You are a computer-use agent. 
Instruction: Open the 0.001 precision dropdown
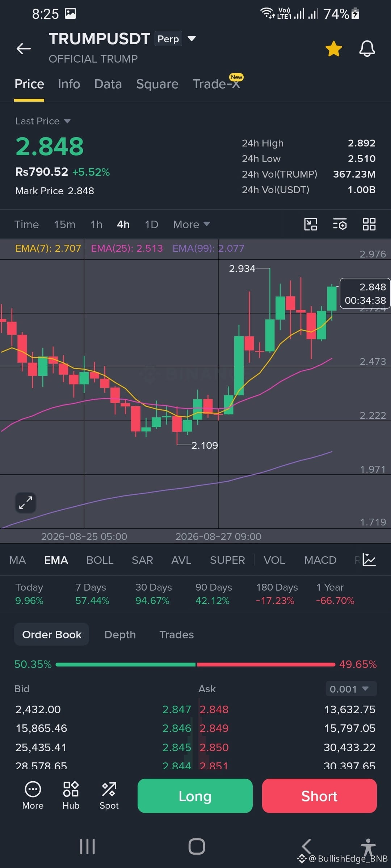(x=351, y=689)
